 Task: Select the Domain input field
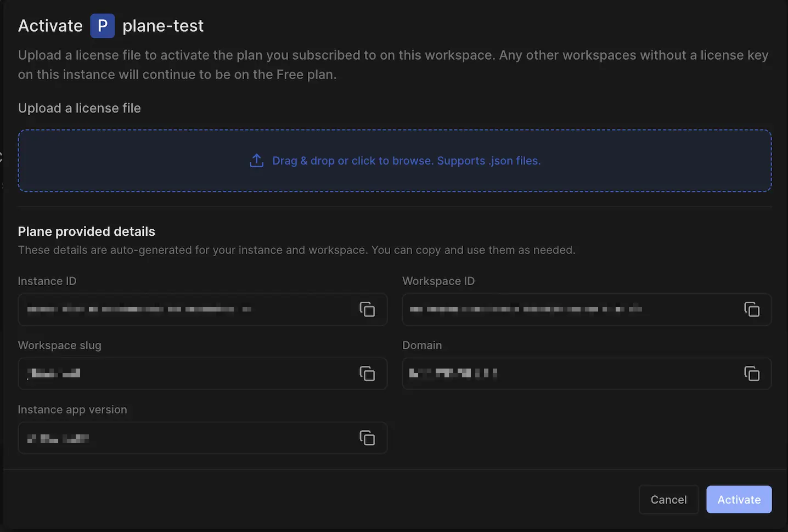[549, 373]
